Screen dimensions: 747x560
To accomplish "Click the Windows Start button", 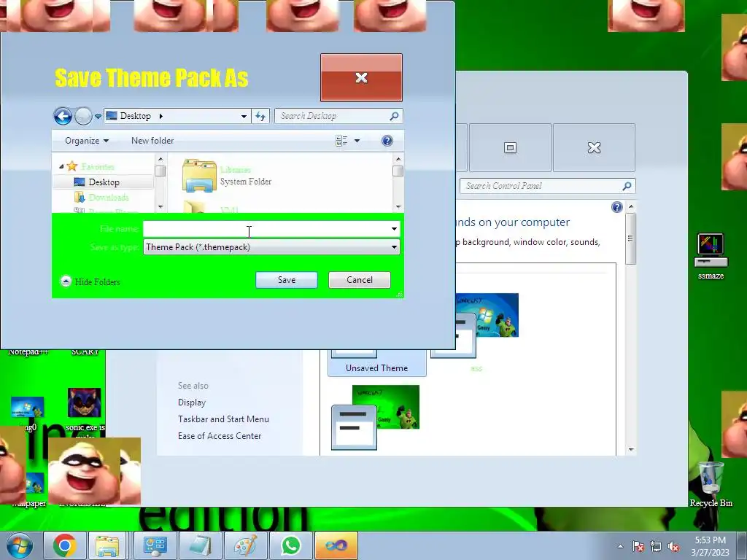I will pos(20,545).
